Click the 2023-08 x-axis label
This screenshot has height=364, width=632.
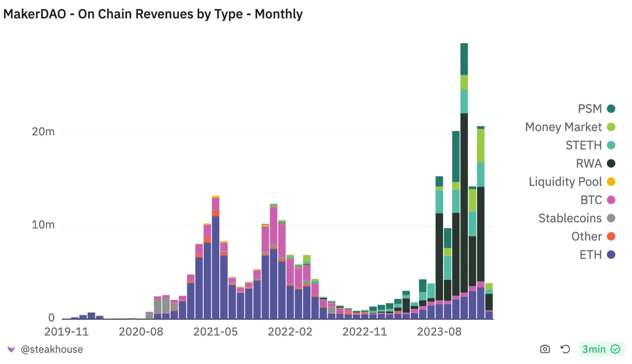click(439, 332)
